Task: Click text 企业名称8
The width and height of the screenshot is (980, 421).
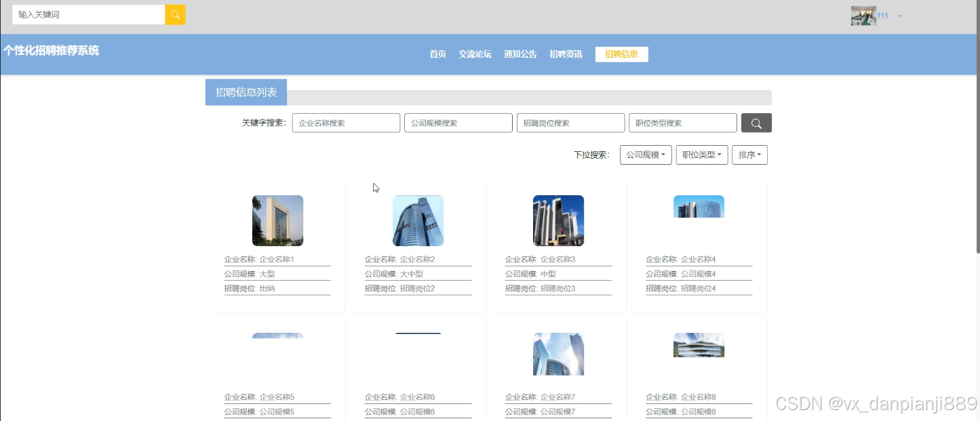Action: (x=699, y=397)
